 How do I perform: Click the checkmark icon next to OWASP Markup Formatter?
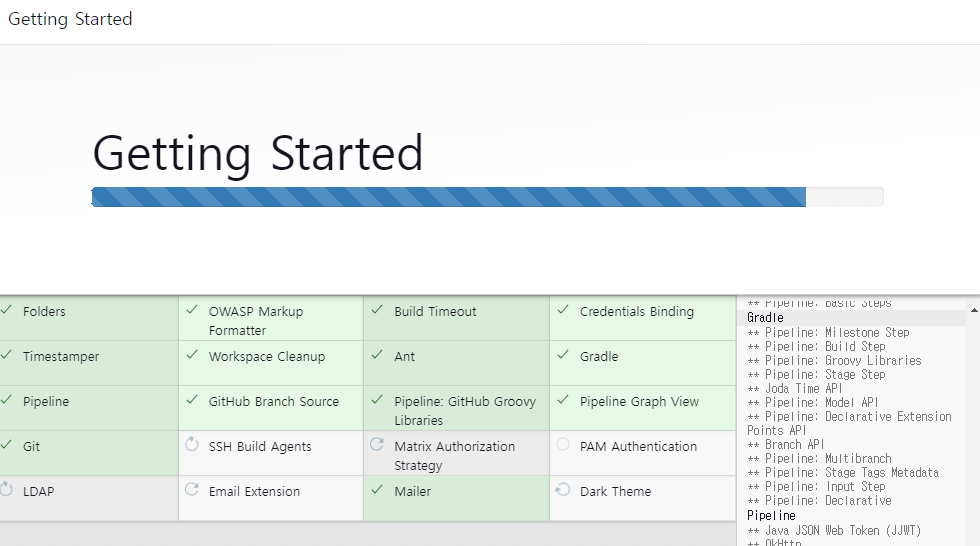[x=192, y=310]
